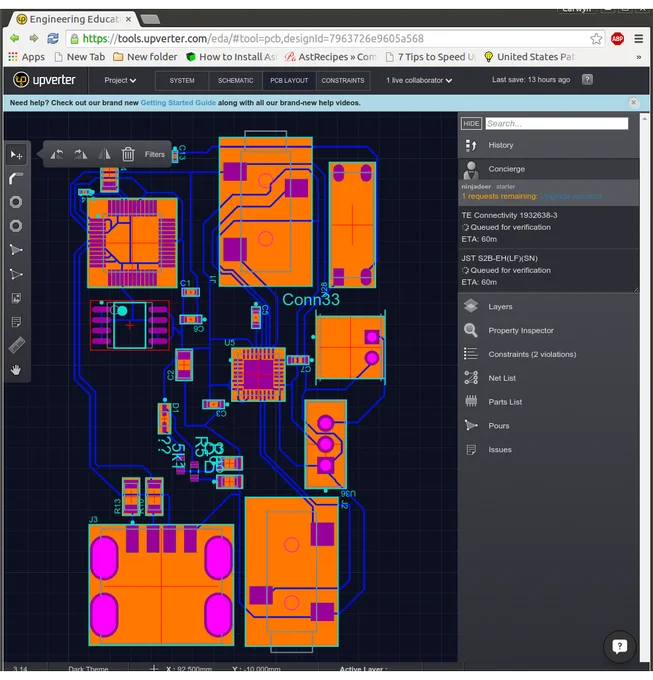Mirror the selected component
The height and width of the screenshot is (680, 653).
[x=104, y=154]
